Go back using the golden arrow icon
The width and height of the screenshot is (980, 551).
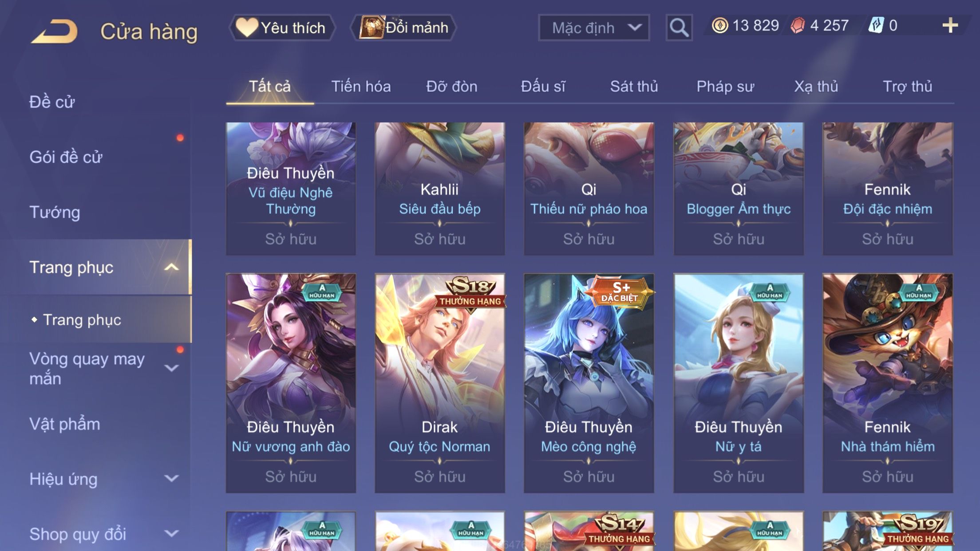coord(54,31)
